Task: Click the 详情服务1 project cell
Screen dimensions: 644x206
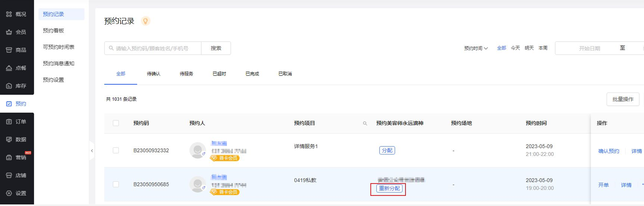Action: tap(306, 146)
